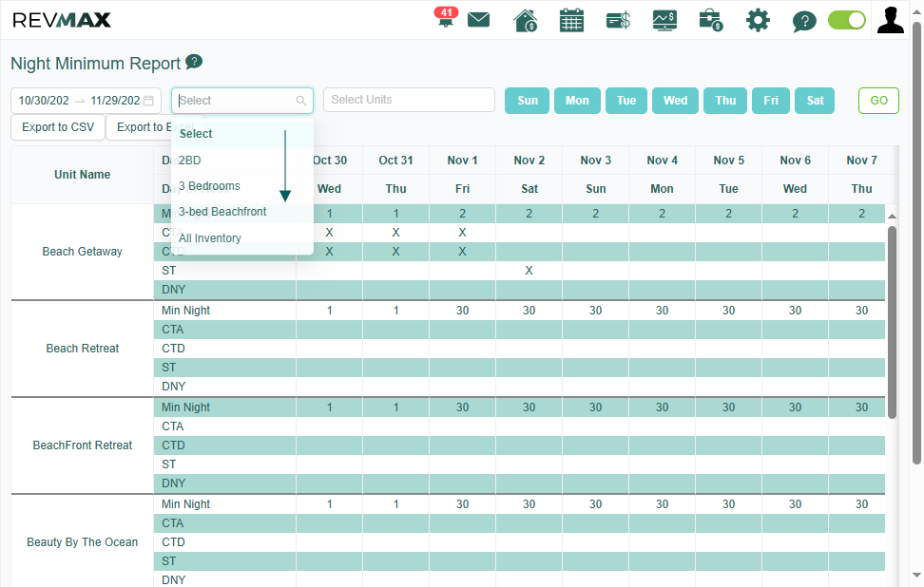The image size is (924, 587).
Task: Toggle the Fri day filter
Action: 771,101
